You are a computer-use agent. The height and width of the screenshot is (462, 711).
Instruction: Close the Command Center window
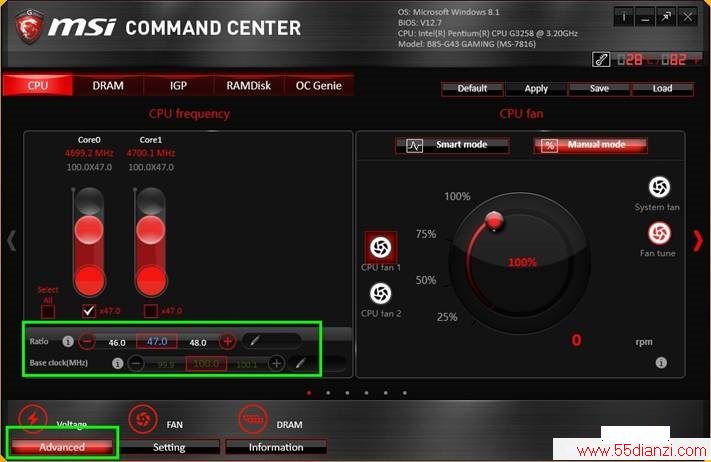click(687, 17)
